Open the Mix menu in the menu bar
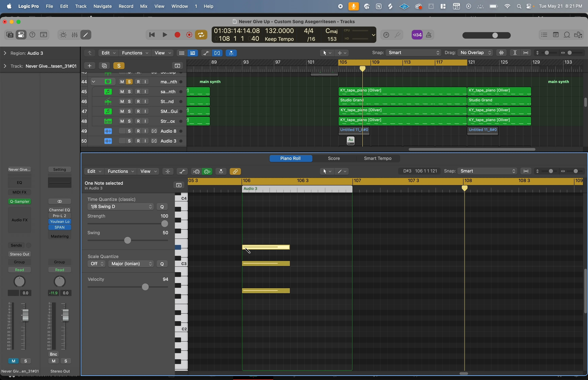This screenshot has width=588, height=380. (144, 6)
